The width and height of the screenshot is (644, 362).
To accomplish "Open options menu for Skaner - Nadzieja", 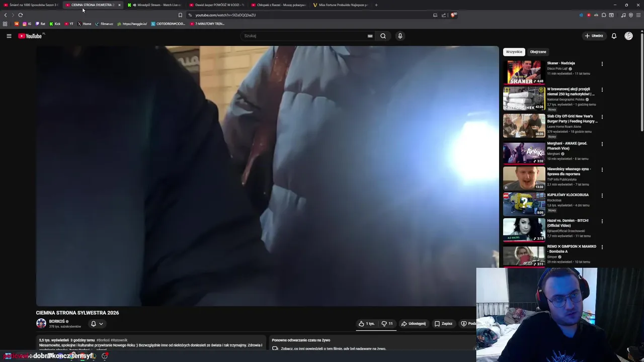I will 602,64.
